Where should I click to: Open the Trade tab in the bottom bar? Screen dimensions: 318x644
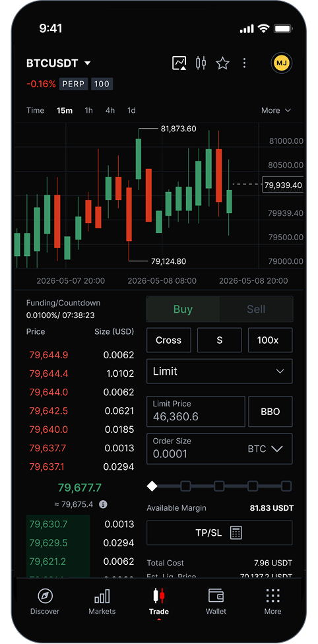click(x=159, y=602)
